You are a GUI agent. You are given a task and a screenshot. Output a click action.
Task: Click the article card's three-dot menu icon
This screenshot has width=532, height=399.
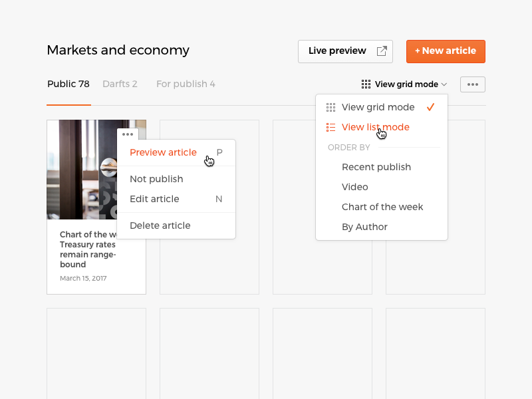pos(128,134)
